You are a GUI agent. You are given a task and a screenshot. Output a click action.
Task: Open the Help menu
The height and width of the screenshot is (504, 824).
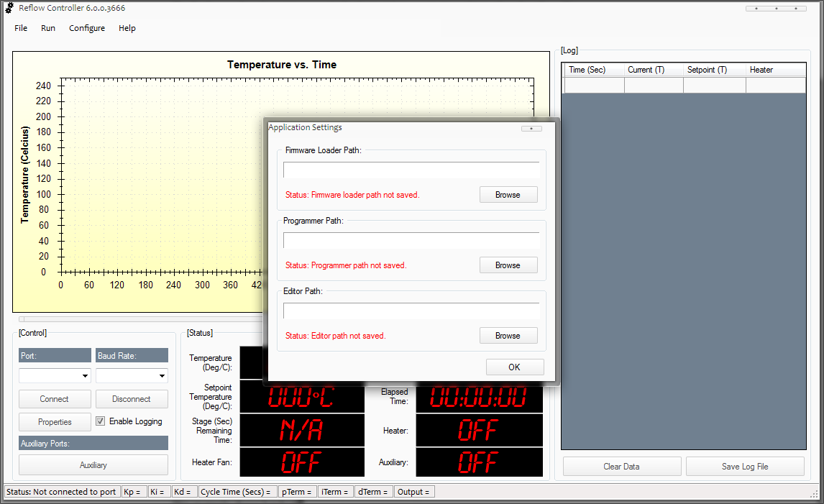point(127,28)
